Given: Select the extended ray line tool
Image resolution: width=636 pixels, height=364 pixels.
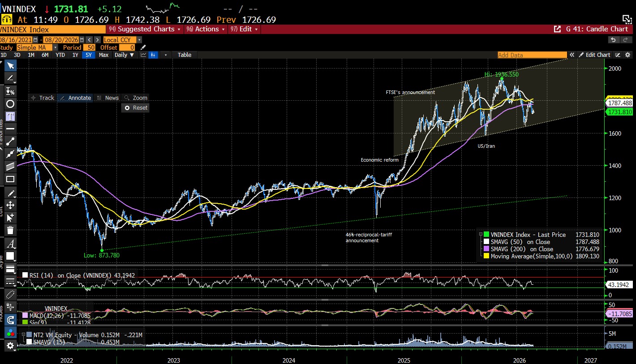Looking at the screenshot, I should pyautogui.click(x=10, y=154).
